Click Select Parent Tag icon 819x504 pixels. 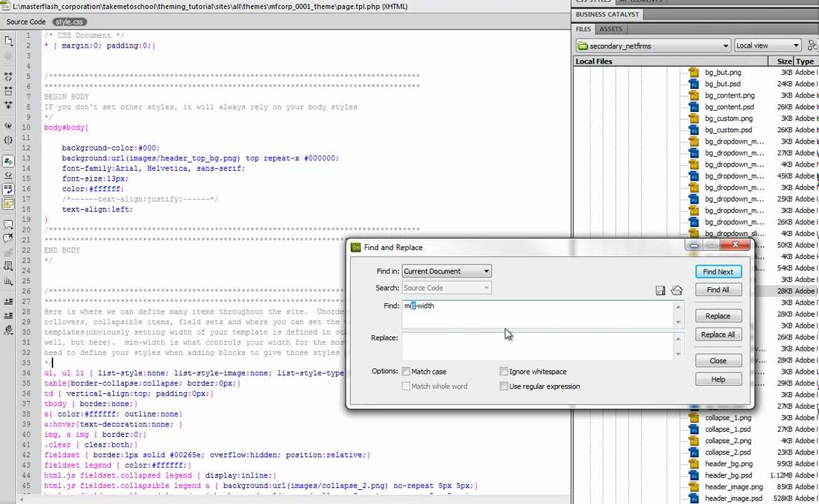click(x=8, y=126)
